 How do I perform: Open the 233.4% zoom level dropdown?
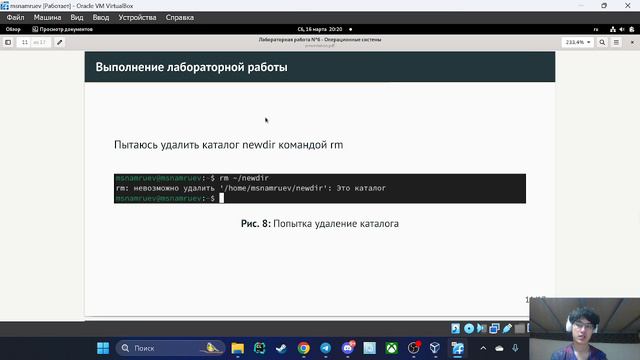(577, 42)
